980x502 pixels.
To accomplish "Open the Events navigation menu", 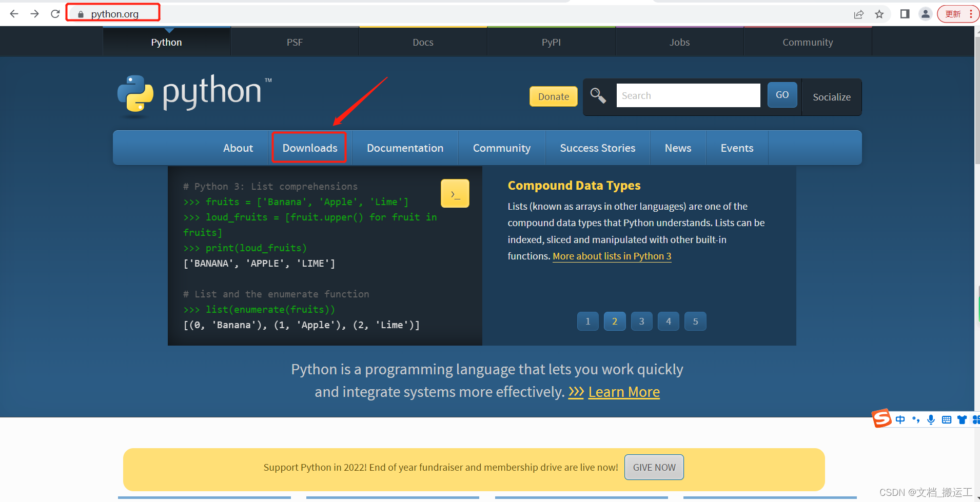I will click(x=737, y=148).
